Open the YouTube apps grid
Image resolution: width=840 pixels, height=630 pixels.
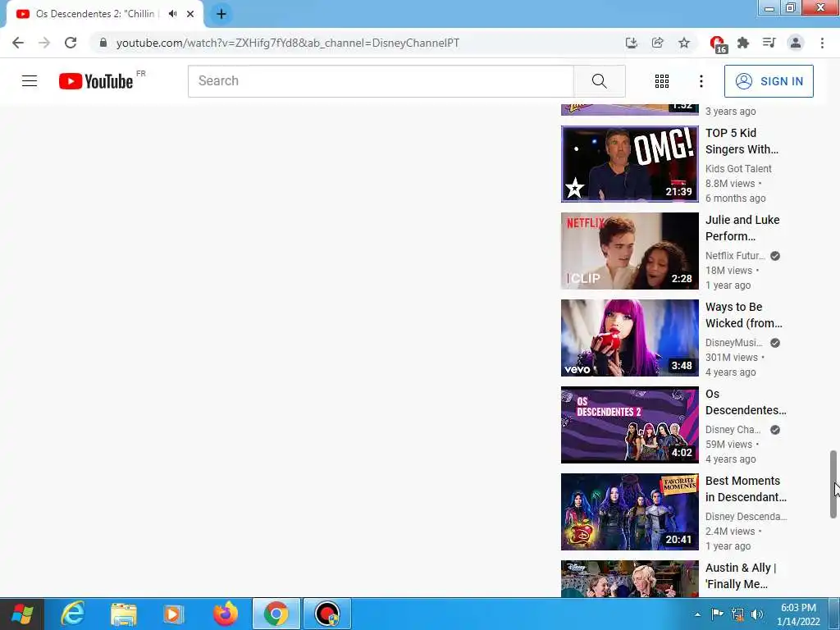pos(662,81)
